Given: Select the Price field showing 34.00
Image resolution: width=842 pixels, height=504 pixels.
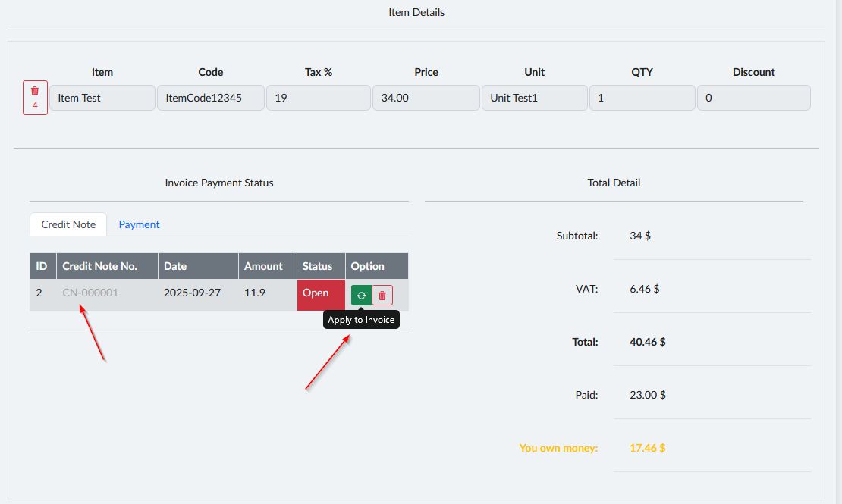Looking at the screenshot, I should tap(426, 98).
